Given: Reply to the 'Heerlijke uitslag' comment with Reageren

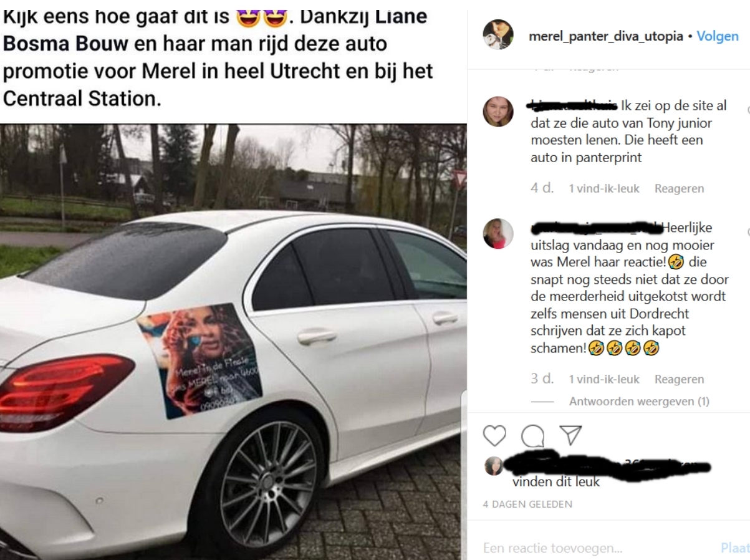Looking at the screenshot, I should [x=679, y=379].
